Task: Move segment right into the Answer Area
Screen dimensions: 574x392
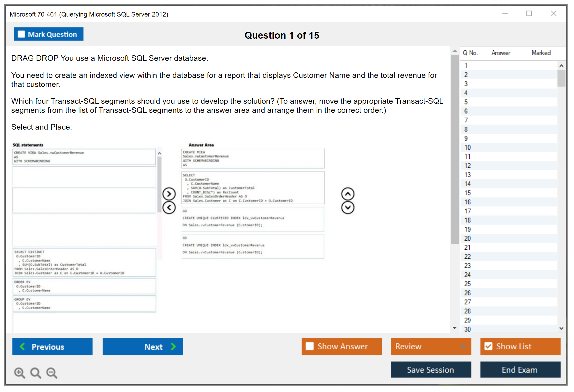Action: (169, 194)
